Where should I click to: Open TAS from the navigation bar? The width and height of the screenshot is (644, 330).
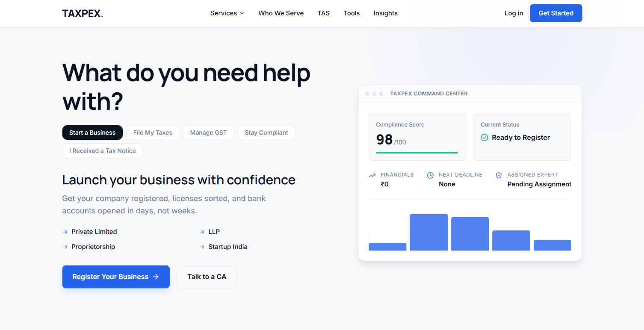coord(324,13)
